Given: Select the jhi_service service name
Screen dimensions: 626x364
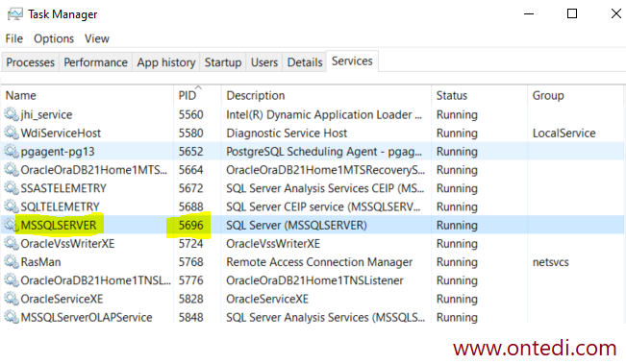Looking at the screenshot, I should point(46,115).
